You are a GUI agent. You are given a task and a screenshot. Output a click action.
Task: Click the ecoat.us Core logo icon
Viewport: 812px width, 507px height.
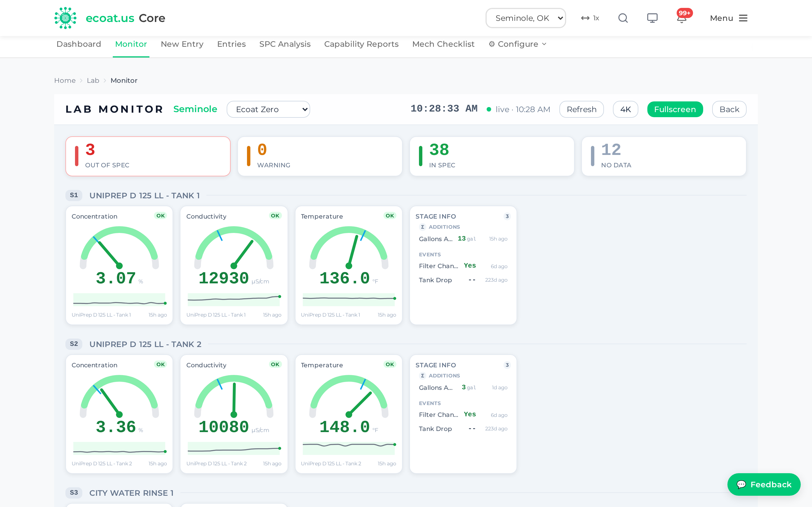point(65,18)
